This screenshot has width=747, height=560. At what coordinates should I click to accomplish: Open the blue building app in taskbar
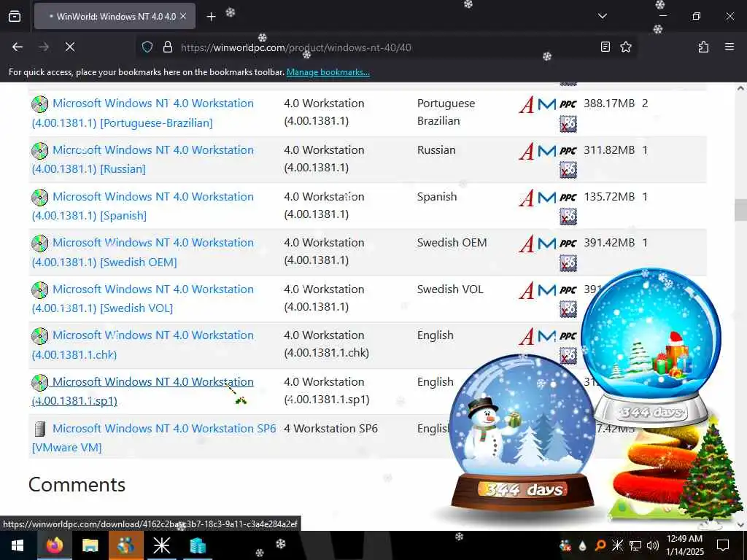pyautogui.click(x=197, y=545)
